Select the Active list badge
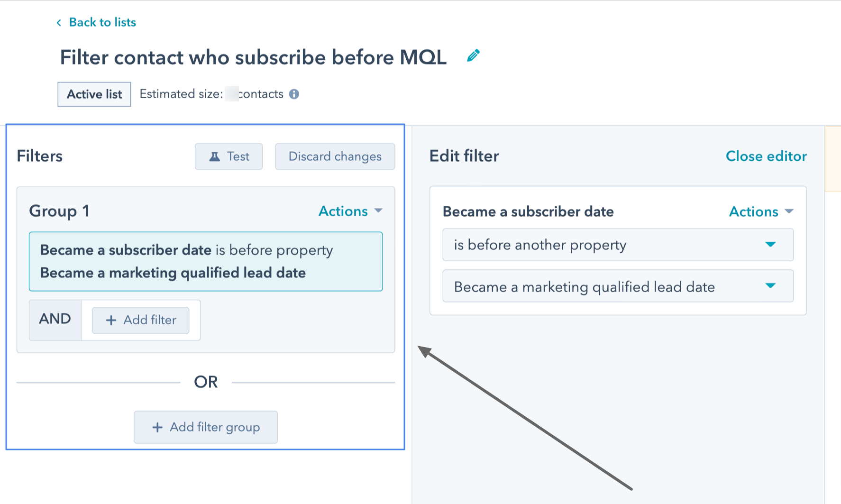The height and width of the screenshot is (504, 841). pos(94,94)
